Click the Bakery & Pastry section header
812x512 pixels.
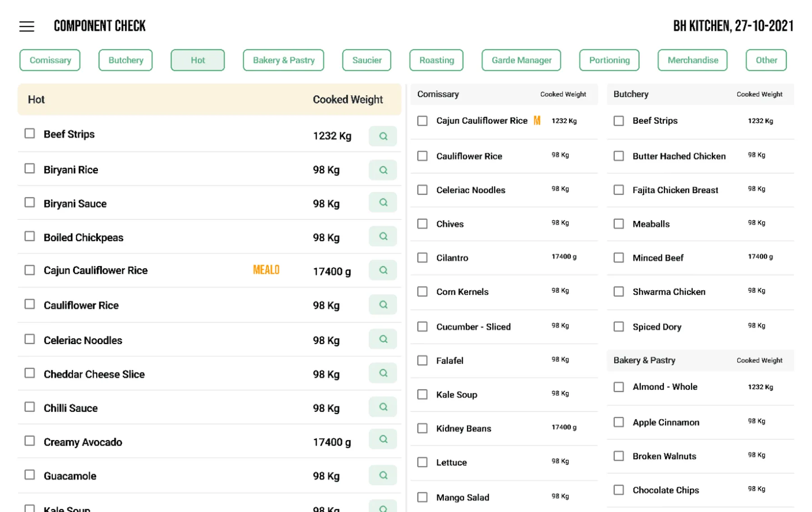click(700, 360)
